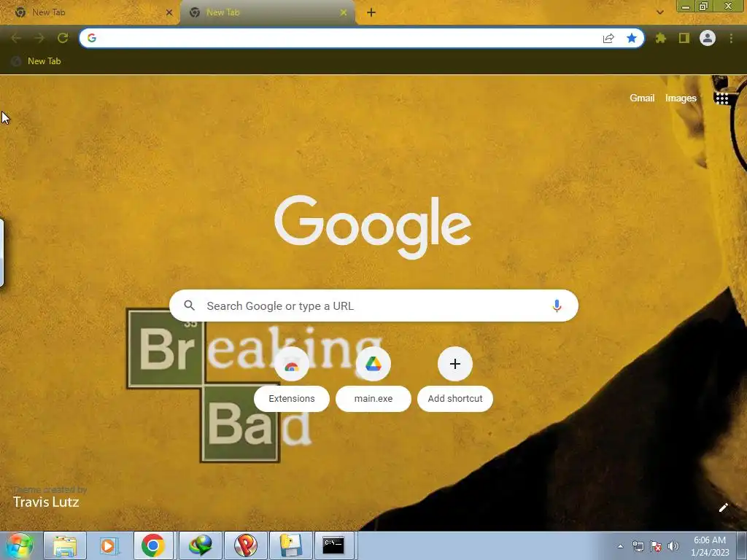Open the Images link
747x560 pixels.
[x=681, y=98]
